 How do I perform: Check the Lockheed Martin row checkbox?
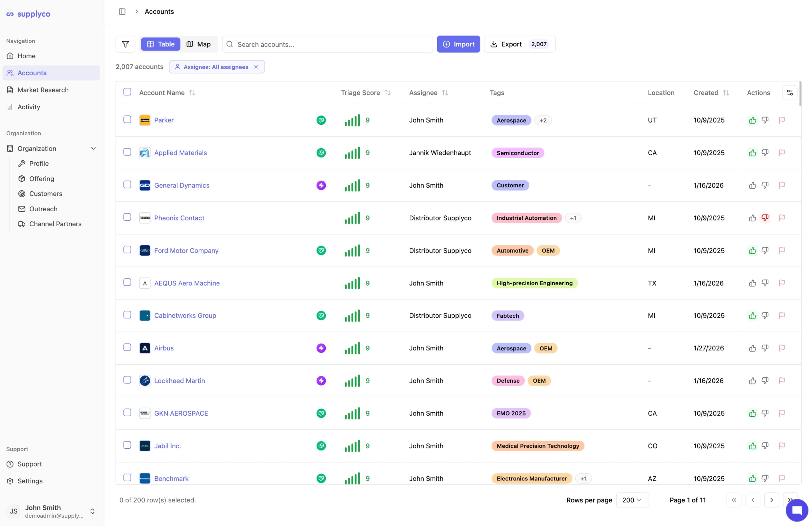click(x=127, y=380)
